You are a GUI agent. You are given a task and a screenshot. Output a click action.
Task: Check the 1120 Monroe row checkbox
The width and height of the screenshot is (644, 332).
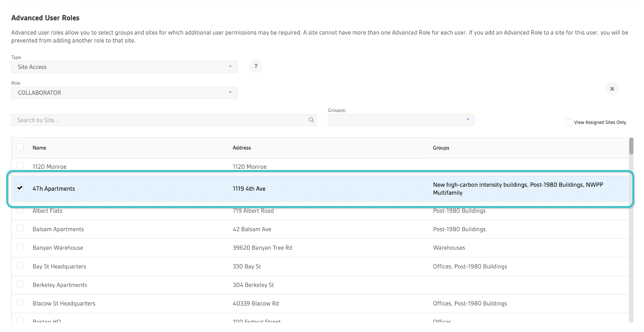click(x=20, y=166)
